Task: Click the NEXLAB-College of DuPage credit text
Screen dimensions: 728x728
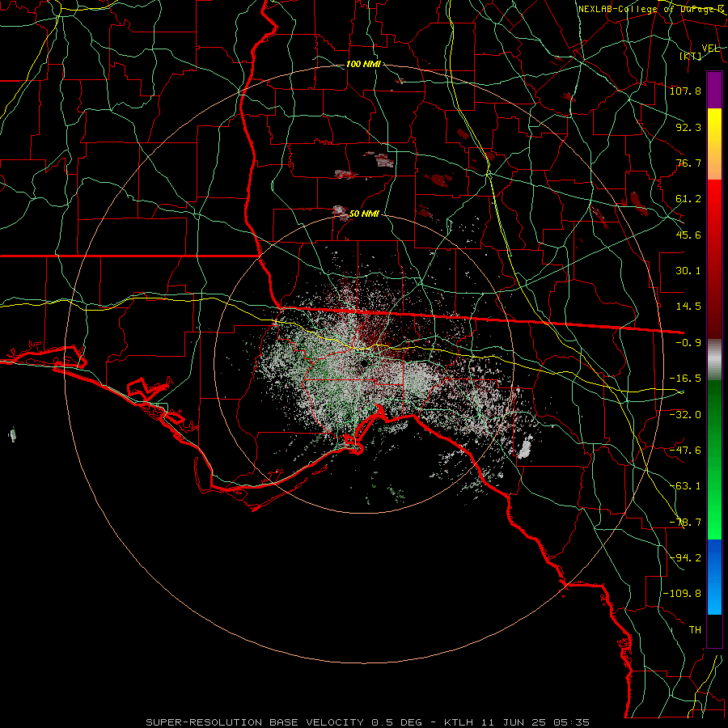Action: coord(650,9)
